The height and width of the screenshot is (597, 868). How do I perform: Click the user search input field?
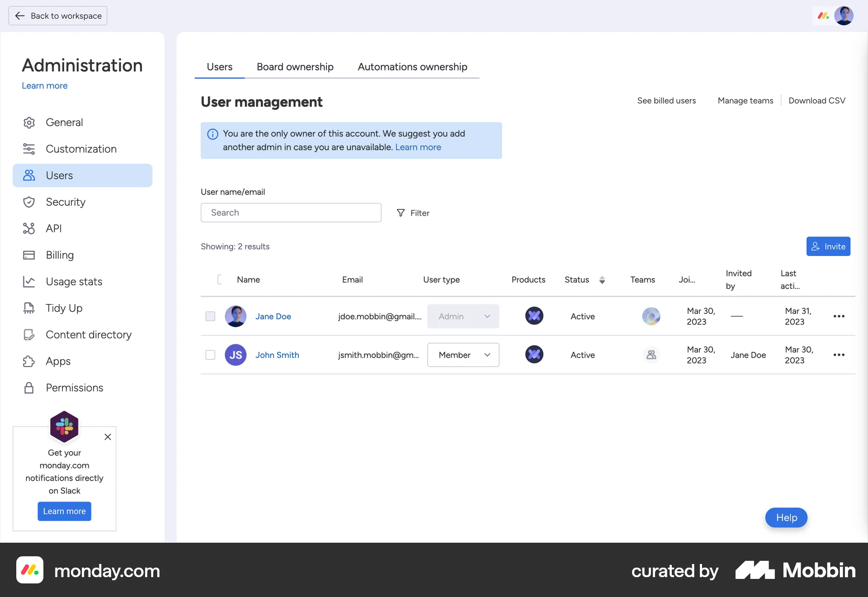click(291, 213)
